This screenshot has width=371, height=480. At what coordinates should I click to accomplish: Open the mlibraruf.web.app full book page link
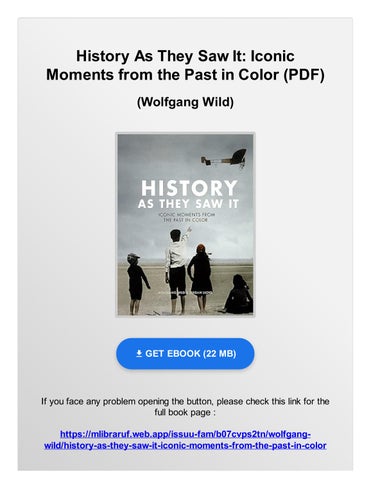pyautogui.click(x=185, y=440)
